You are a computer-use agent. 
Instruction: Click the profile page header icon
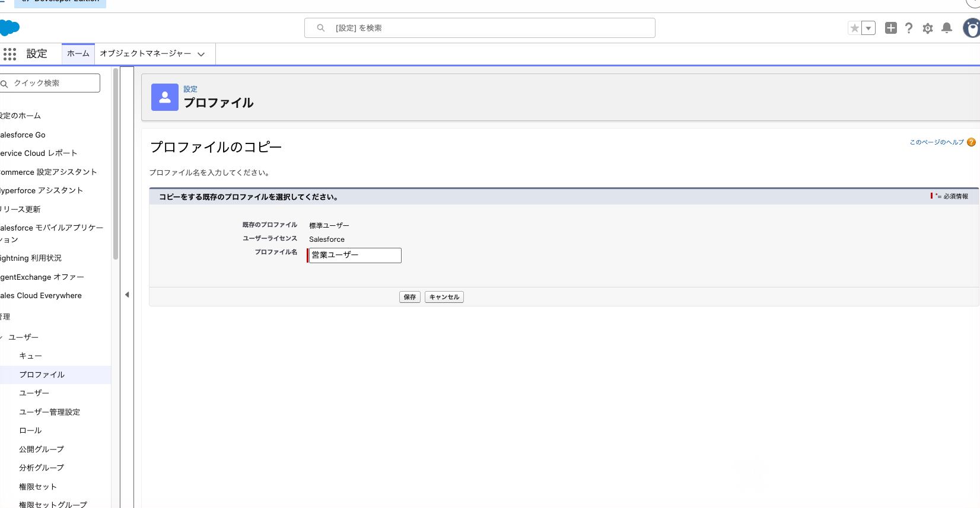(x=165, y=97)
